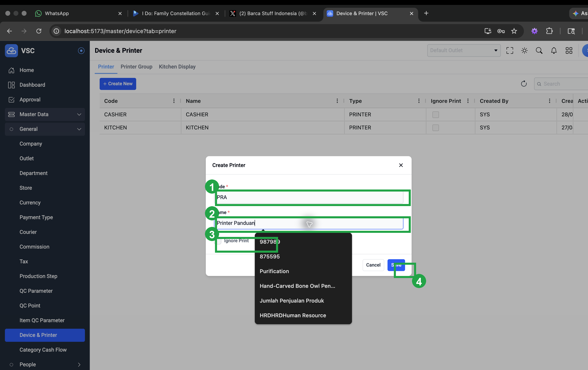Image resolution: width=588 pixels, height=370 pixels.
Task: Open Dashboard in the sidebar
Action: [45, 85]
